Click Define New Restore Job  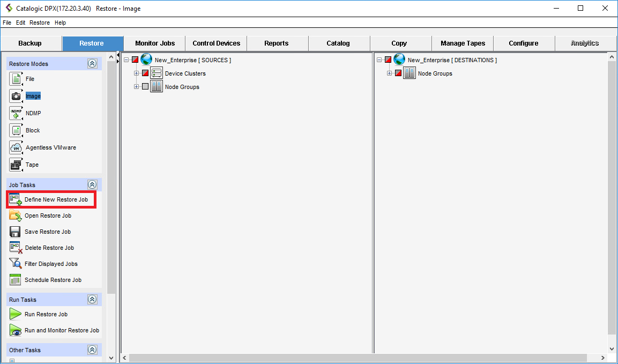coord(56,199)
